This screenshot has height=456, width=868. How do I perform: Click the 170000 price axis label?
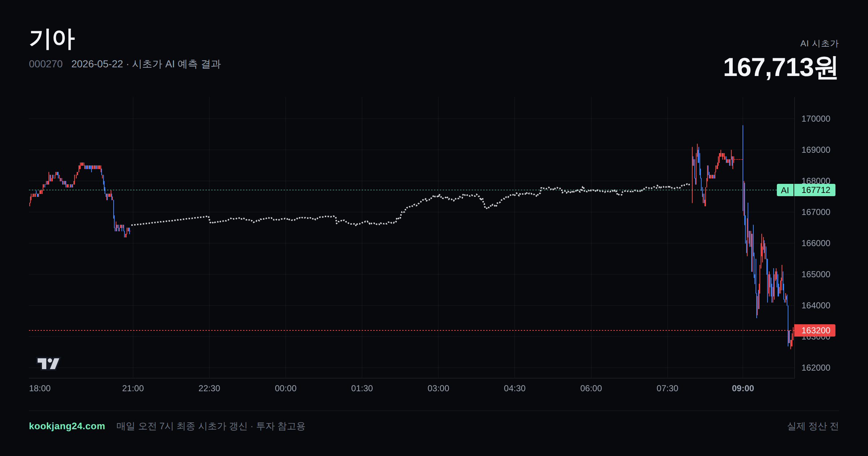click(816, 119)
